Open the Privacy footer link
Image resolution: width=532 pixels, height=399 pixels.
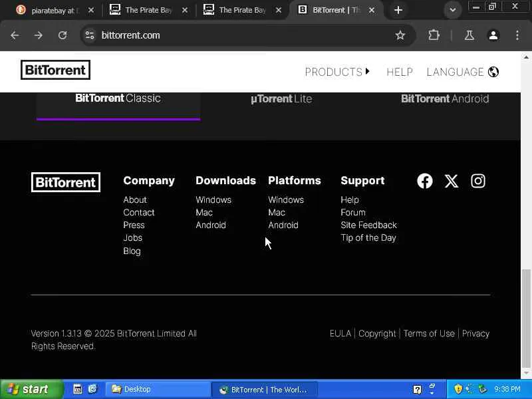475,334
